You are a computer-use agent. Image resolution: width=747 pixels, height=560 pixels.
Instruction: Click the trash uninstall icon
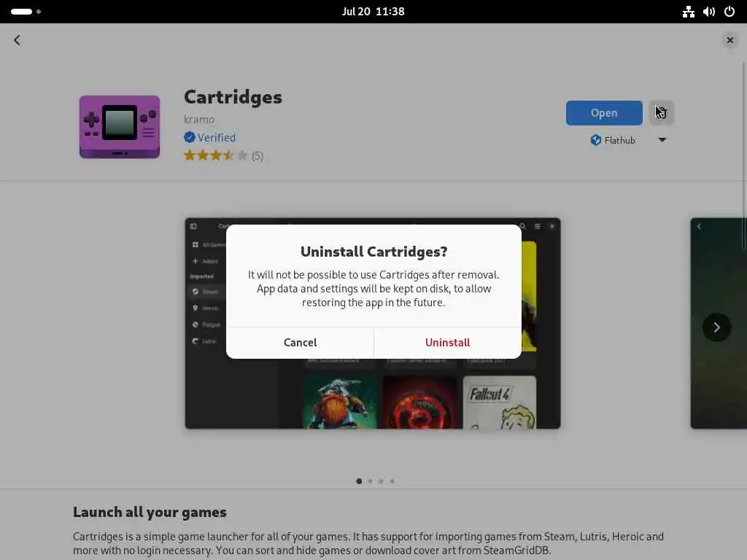661,113
